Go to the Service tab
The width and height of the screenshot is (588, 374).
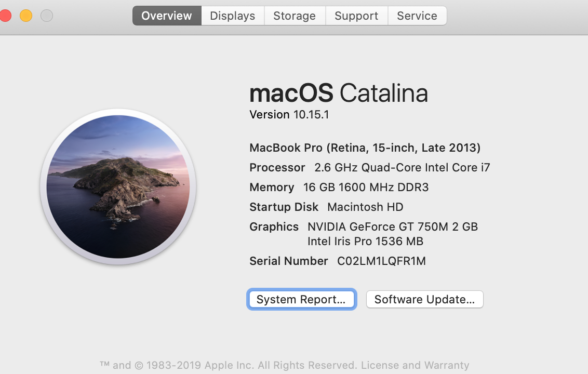click(417, 16)
